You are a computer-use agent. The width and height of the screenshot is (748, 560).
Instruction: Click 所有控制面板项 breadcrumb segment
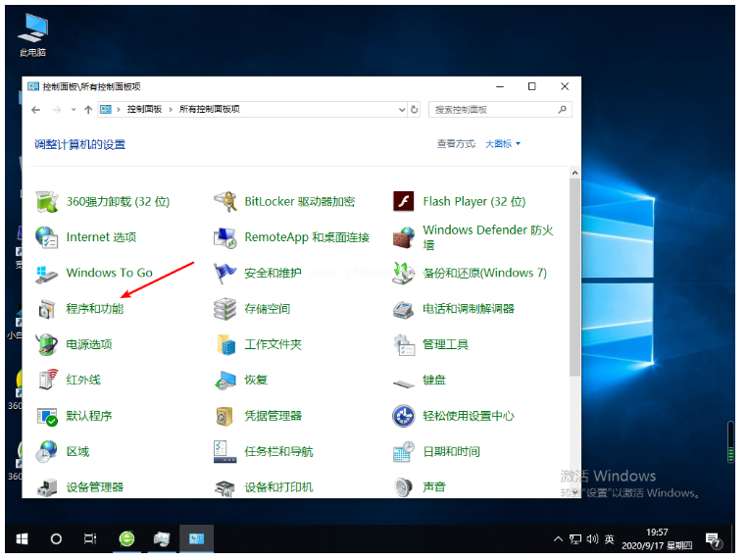tap(209, 110)
